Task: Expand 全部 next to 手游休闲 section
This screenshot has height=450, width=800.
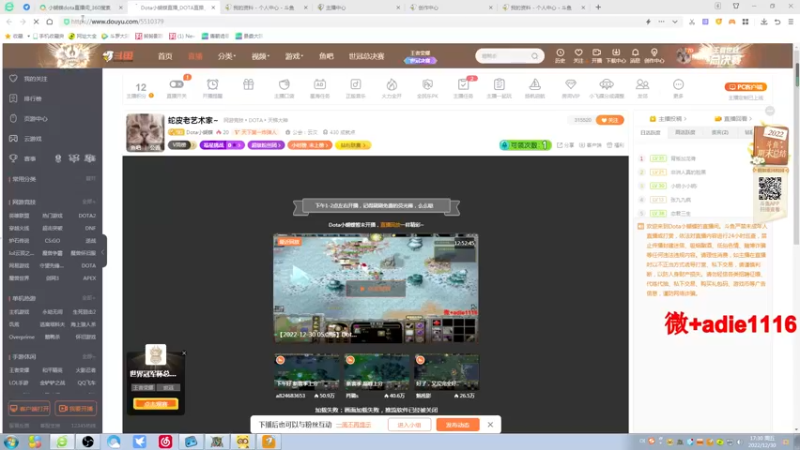Action: click(89, 357)
